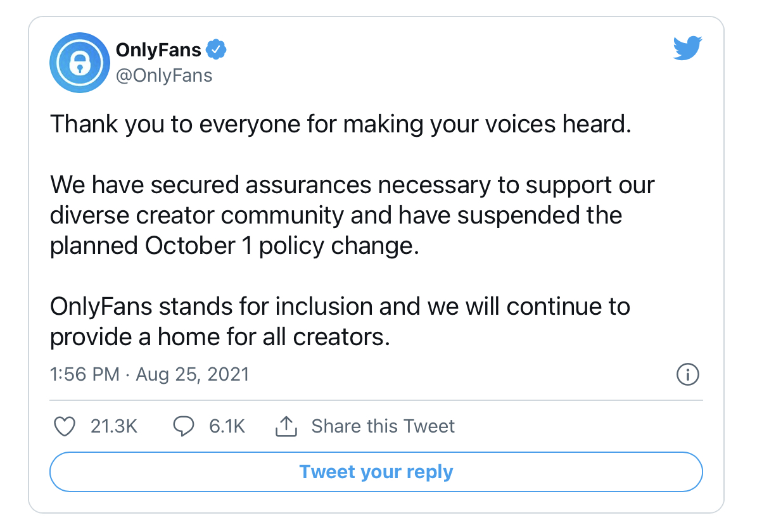Click the "Thank you to everyone" sentence

[341, 123]
